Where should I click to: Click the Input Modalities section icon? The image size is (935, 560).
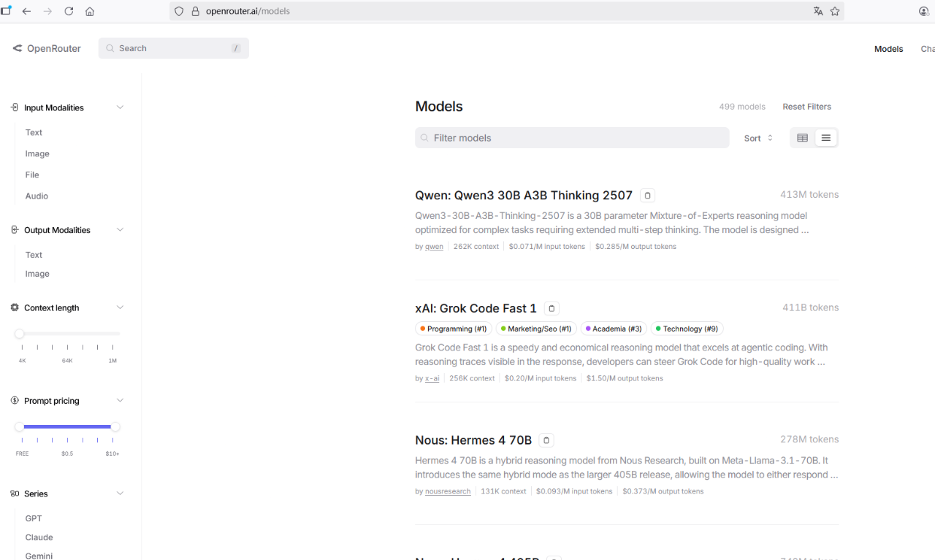coord(15,107)
